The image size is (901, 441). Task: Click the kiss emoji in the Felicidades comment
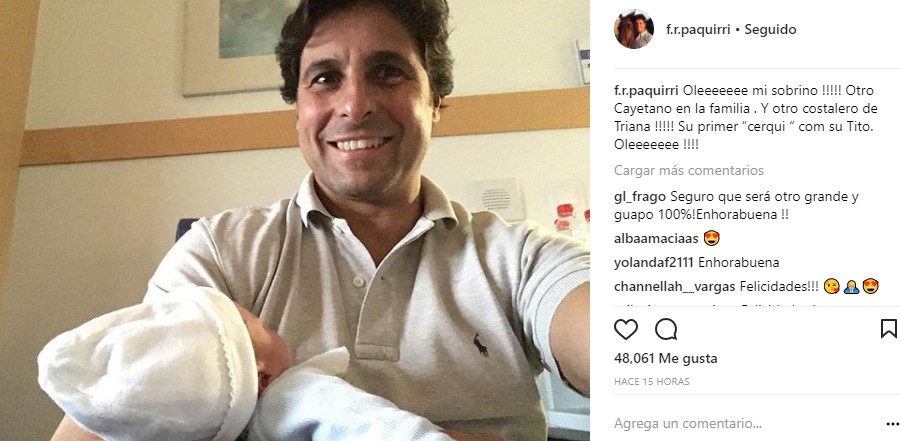tap(831, 286)
